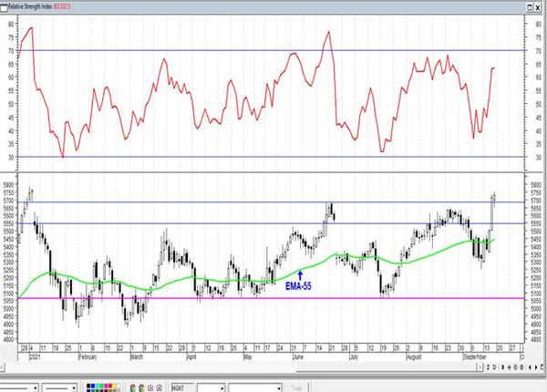Screen dimensions: 547x392
Task: Expand the dropdown next to MSNT field
Action: (x=222, y=388)
